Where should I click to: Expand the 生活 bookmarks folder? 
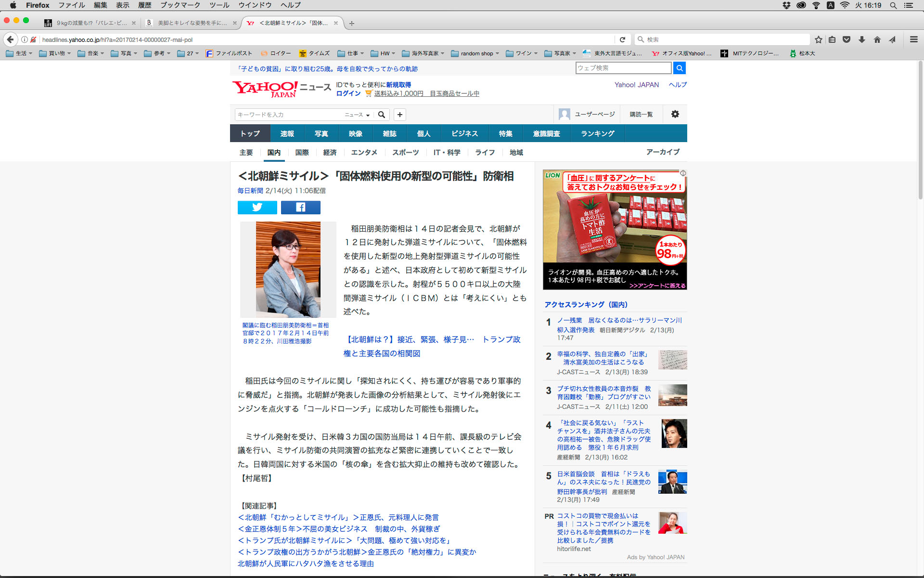[20, 53]
